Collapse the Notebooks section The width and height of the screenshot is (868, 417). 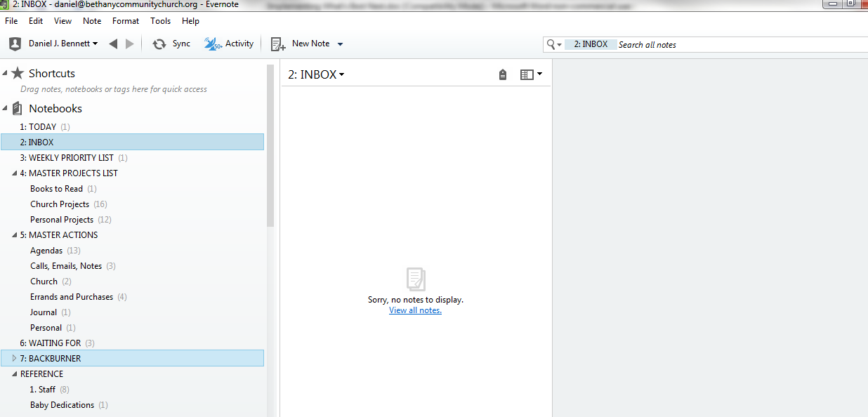pos(5,108)
